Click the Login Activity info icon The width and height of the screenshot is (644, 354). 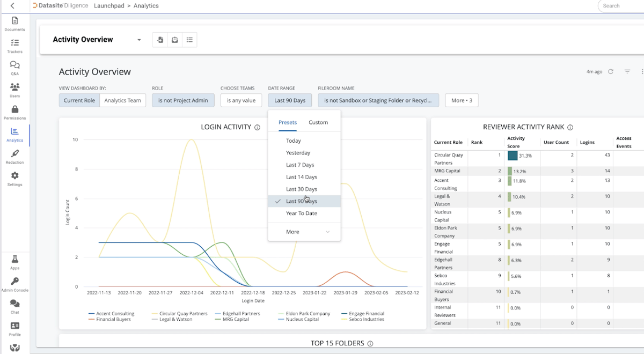(x=257, y=128)
